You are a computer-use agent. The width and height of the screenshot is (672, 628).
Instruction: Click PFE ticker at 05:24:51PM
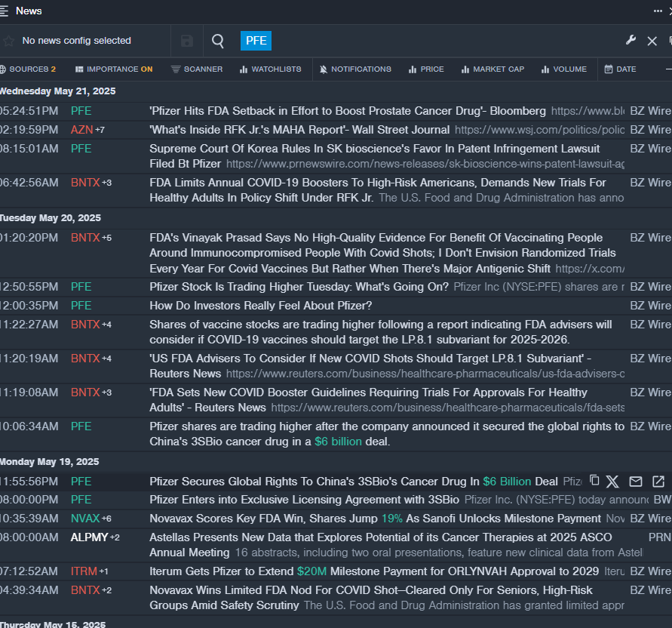tap(81, 111)
